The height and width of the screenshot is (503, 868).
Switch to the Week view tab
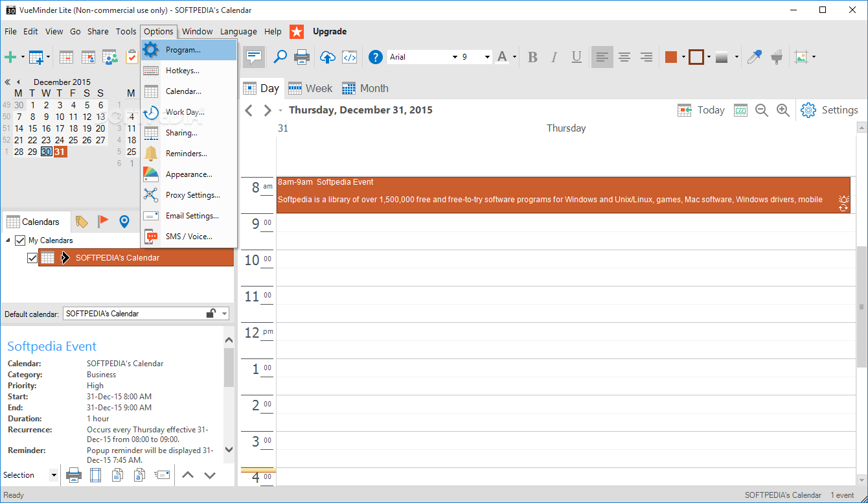click(x=310, y=88)
